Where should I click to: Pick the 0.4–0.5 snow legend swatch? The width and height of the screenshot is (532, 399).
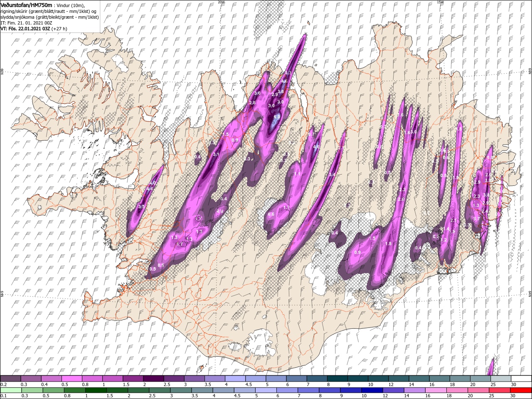pyautogui.click(x=51, y=379)
